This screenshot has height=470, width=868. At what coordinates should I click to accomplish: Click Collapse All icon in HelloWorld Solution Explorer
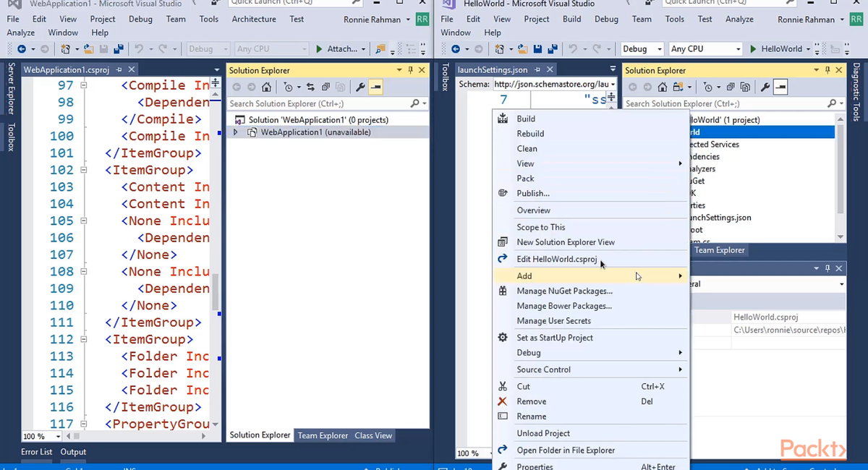point(731,87)
